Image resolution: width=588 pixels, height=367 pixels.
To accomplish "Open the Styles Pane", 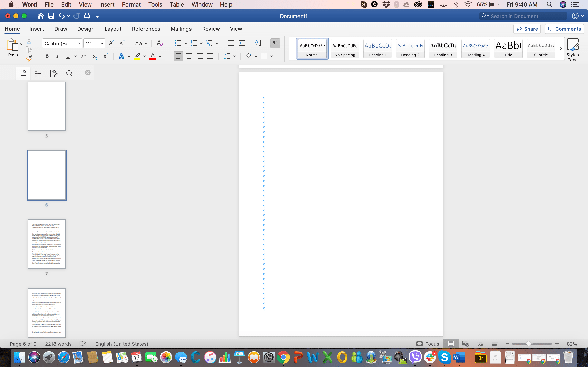I will (x=573, y=49).
